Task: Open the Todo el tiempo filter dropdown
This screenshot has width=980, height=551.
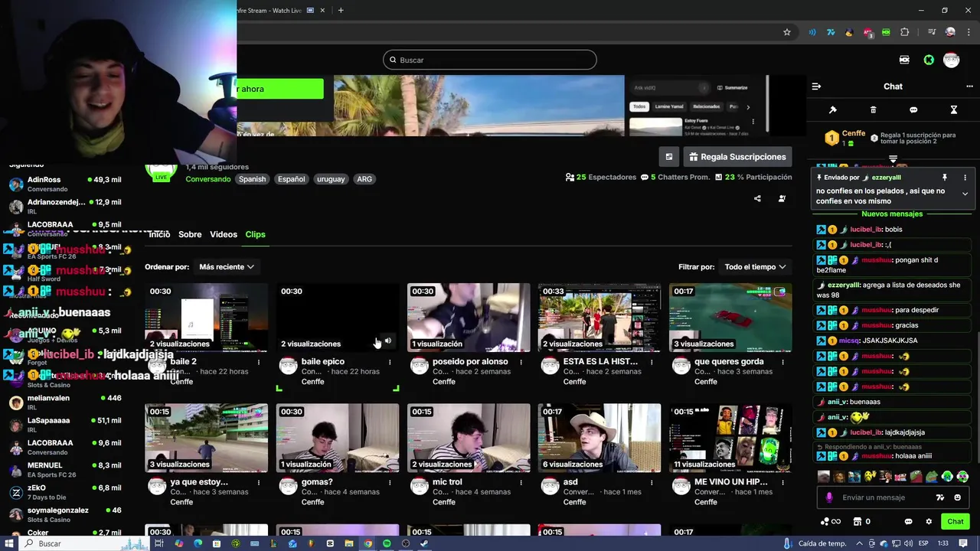Action: click(x=755, y=267)
